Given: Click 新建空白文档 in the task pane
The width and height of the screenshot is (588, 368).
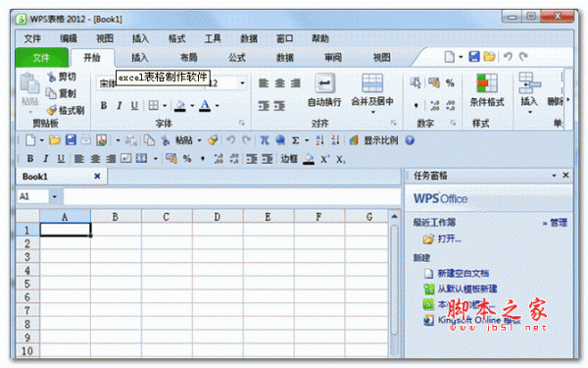Looking at the screenshot, I should coord(464,273).
